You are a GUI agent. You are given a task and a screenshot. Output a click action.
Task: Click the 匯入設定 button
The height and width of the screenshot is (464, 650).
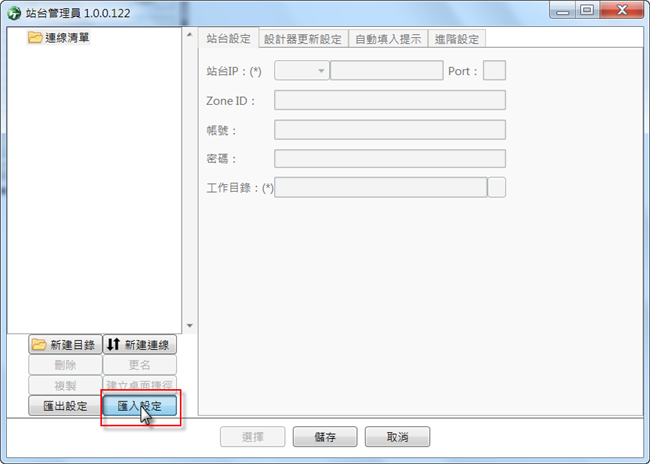pyautogui.click(x=140, y=406)
